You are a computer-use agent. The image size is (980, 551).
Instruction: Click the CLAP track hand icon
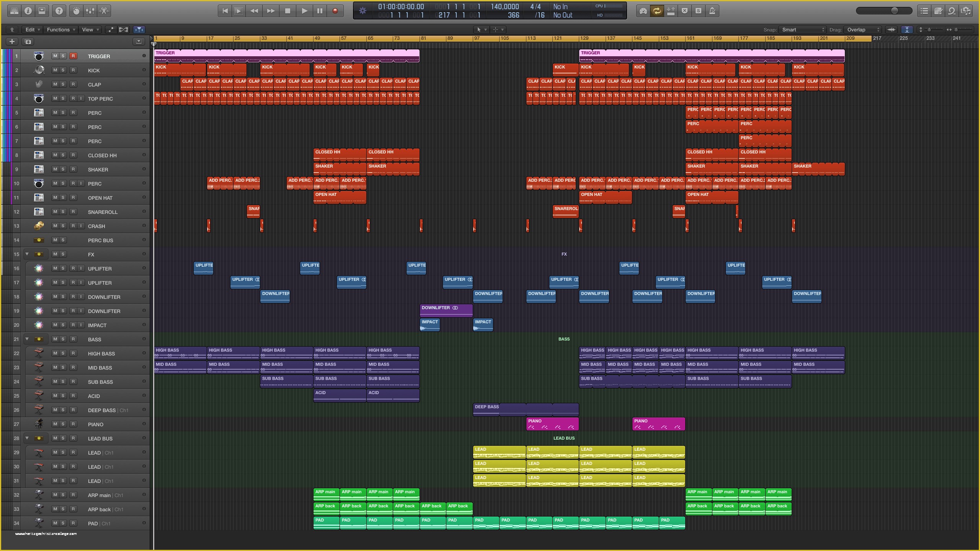point(39,84)
